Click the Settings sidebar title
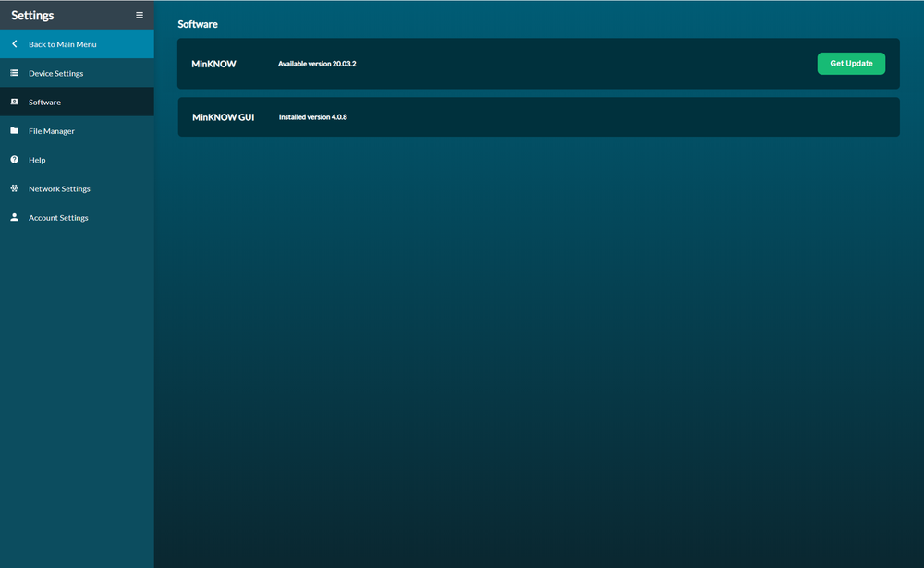Screen dimensions: 924x568 point(32,16)
